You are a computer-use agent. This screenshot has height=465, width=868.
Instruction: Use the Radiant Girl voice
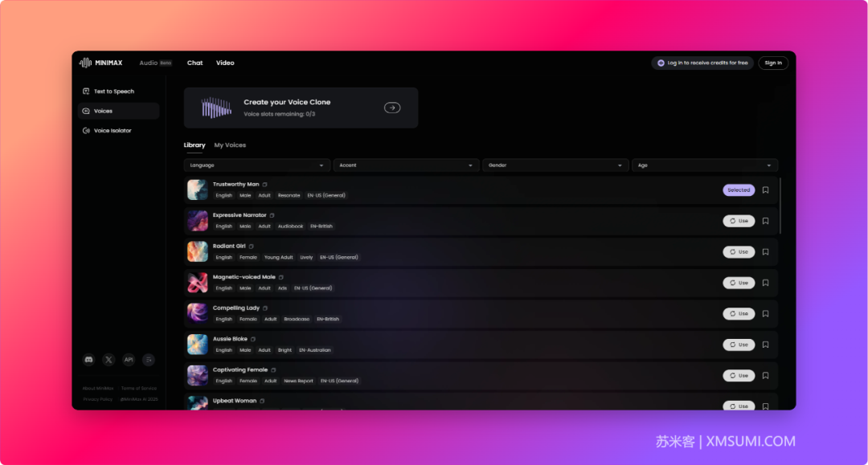[x=739, y=252]
